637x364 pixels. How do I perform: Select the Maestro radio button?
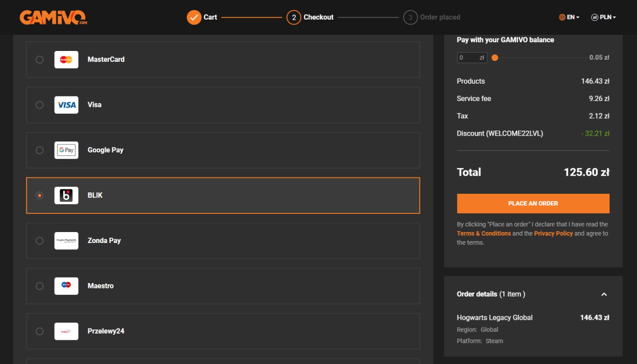40,286
